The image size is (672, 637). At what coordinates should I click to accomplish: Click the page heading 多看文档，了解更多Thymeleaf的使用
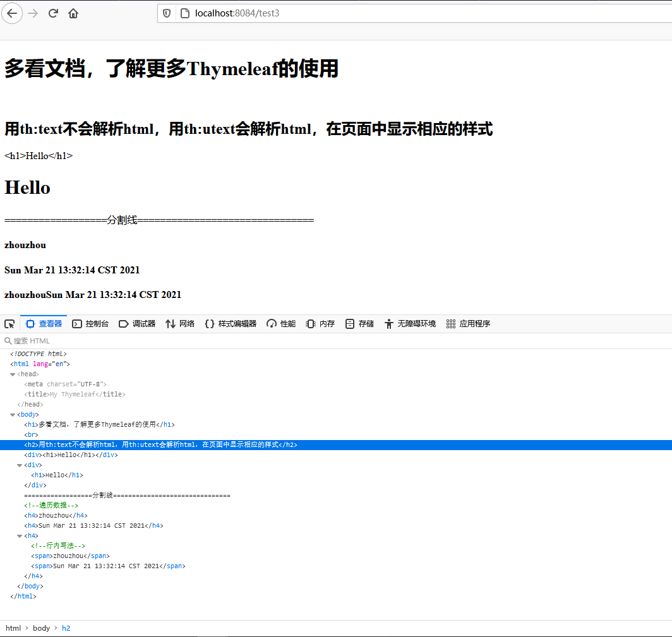coord(171,69)
